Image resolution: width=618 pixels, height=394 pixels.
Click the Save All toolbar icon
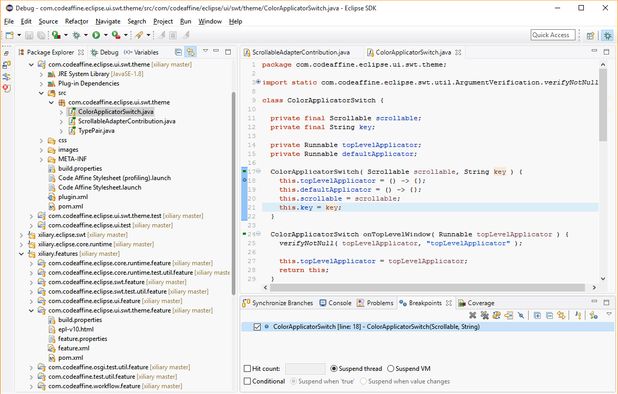click(41, 35)
